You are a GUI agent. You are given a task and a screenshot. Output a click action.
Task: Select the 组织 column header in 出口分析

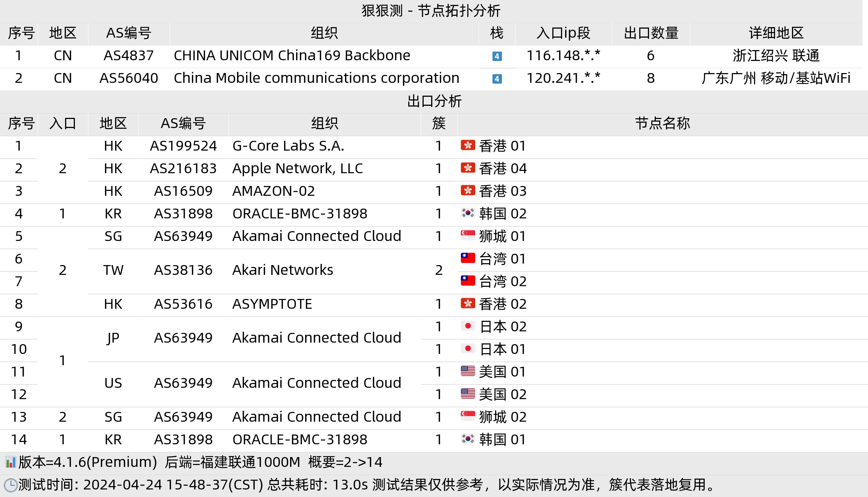(324, 123)
